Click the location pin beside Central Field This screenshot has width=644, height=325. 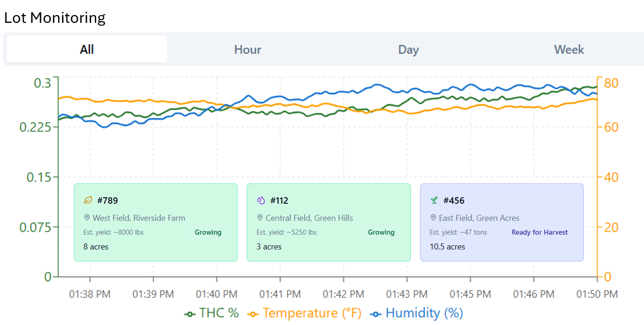point(259,217)
